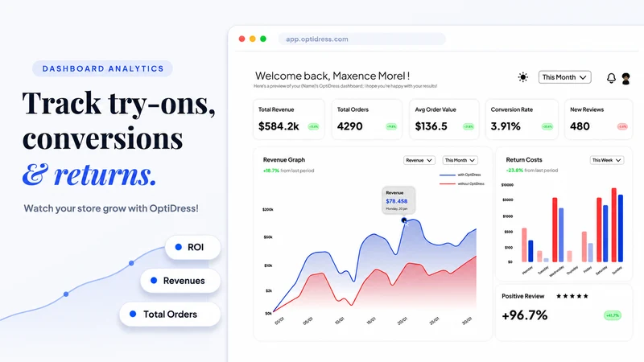Select the New Reviews 480 card
Viewport: 644px width, 362px height.
click(598, 119)
